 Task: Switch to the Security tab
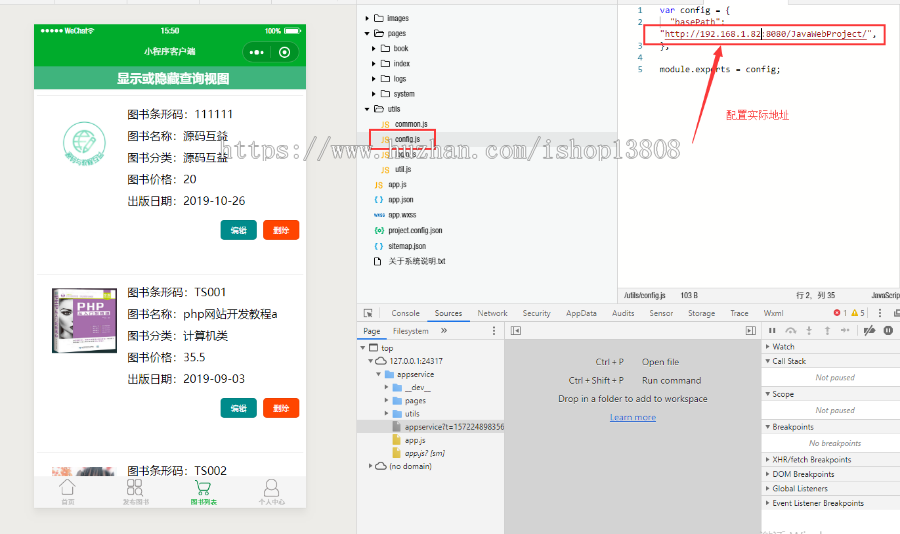pyautogui.click(x=537, y=313)
